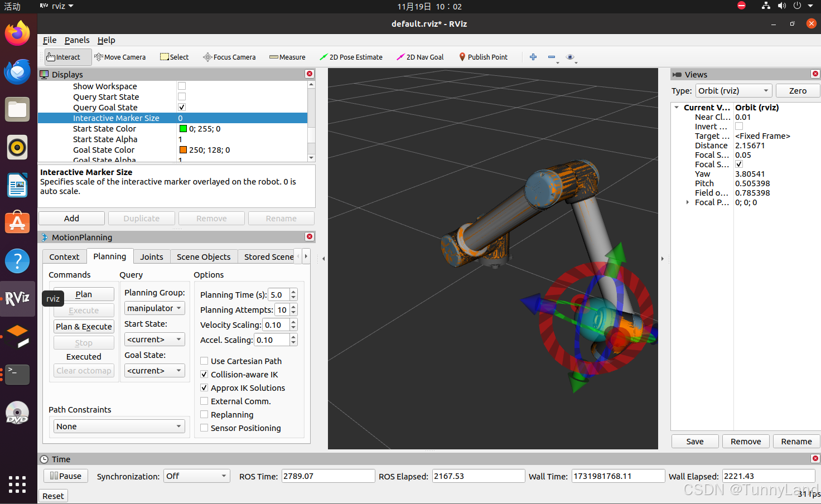Click the Reset button
Viewport: 821px width, 504px height.
pos(53,496)
